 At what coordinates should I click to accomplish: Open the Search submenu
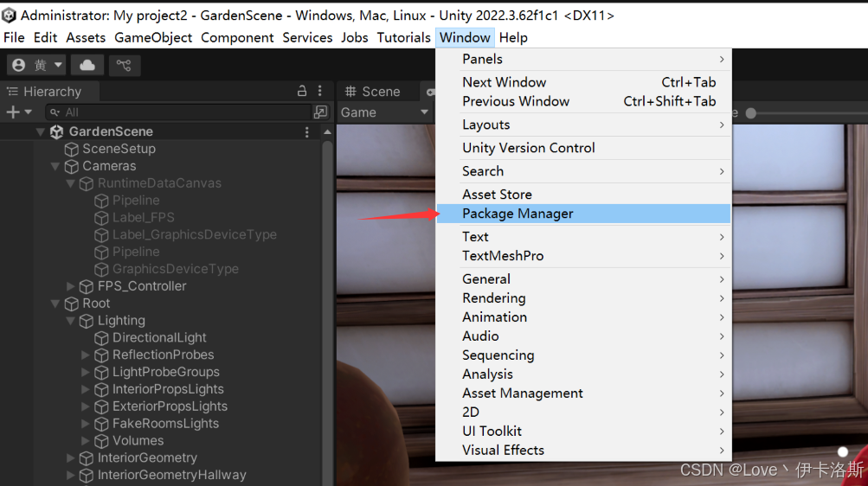click(583, 171)
